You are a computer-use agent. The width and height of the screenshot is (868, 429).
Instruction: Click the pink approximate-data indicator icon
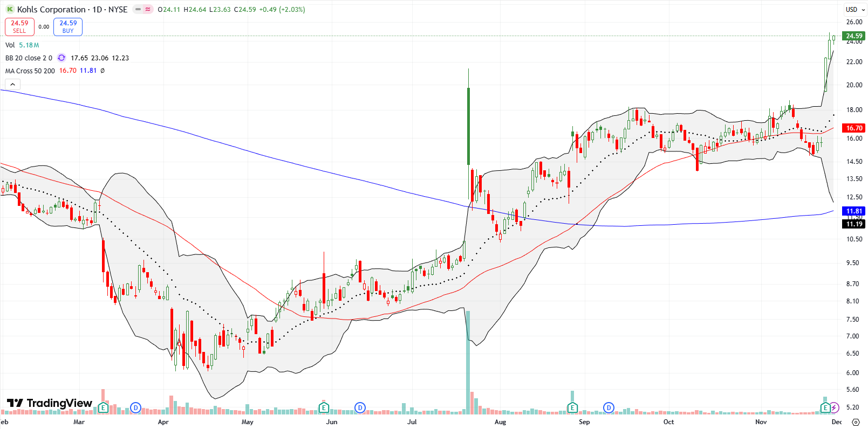148,9
